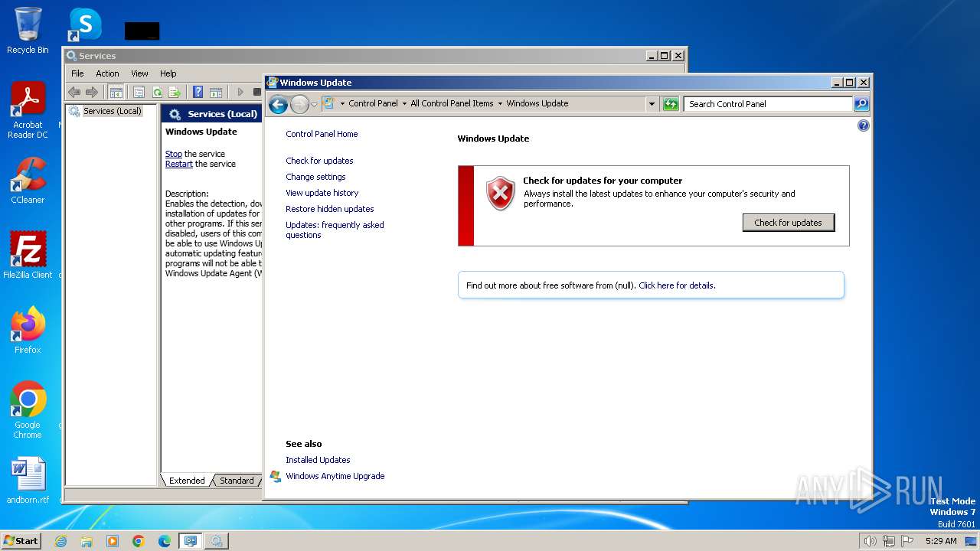Click Stop the service link
Viewport: 980px width, 551px height.
(174, 154)
